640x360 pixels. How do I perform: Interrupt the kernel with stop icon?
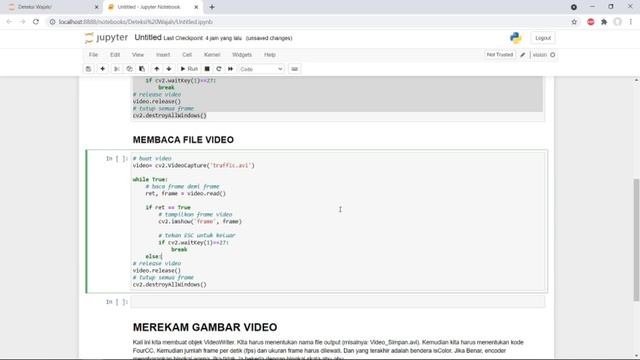click(x=207, y=69)
